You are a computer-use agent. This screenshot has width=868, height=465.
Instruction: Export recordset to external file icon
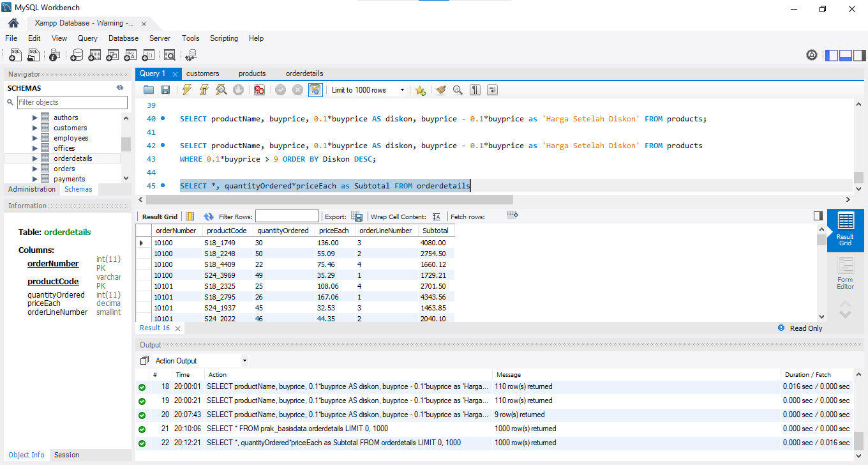pyautogui.click(x=357, y=217)
